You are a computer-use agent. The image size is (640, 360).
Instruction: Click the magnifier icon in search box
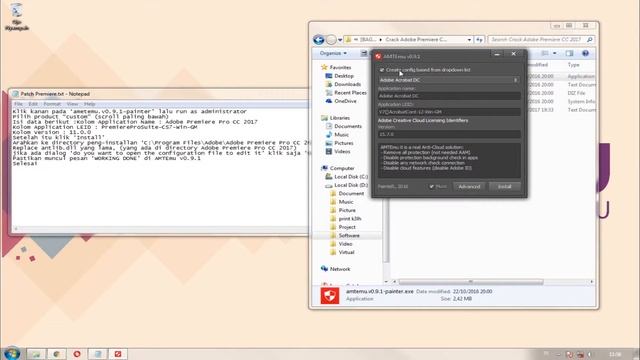tap(589, 40)
